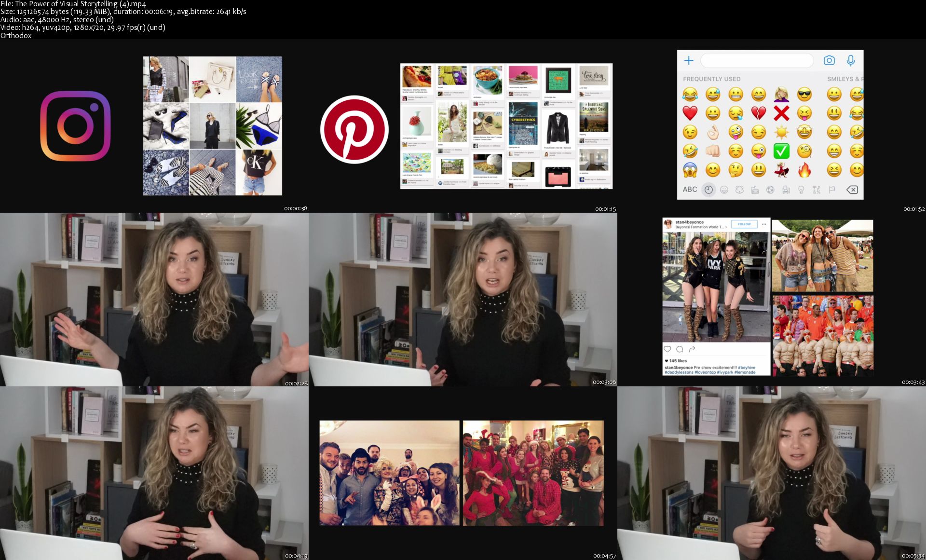Select the fist bump emoji
Image resolution: width=926 pixels, height=560 pixels.
point(713,151)
